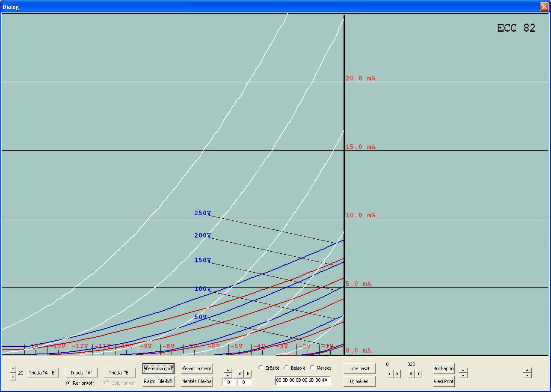Click the 50V curve label
The image size is (551, 392).
pos(201,317)
